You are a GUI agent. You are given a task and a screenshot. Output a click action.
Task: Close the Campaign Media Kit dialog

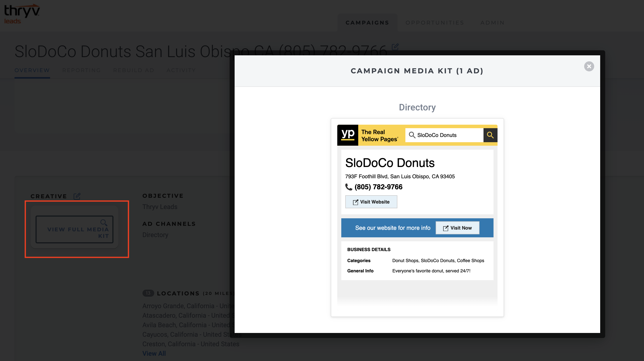pyautogui.click(x=589, y=66)
